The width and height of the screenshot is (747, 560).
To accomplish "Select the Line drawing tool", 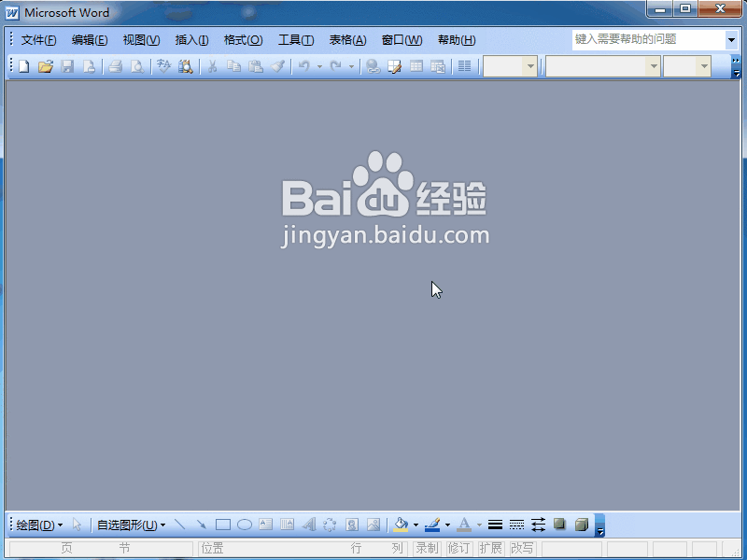I will [179, 525].
